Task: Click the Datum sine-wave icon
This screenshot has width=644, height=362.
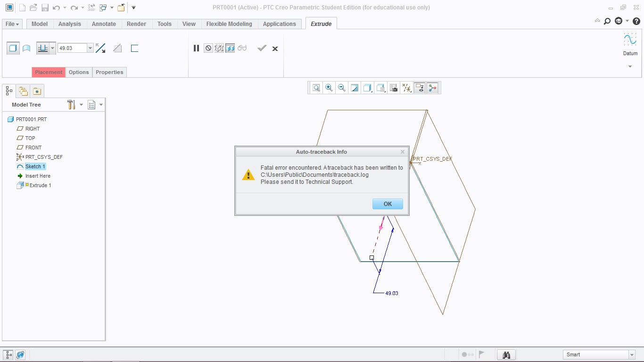Action: tap(630, 40)
